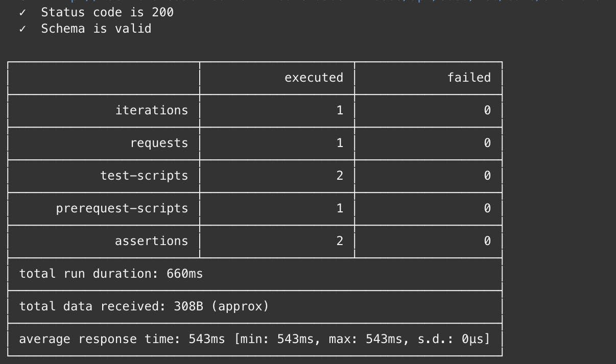Click the executed count for test-scripts
This screenshot has height=364, width=616.
tap(340, 176)
